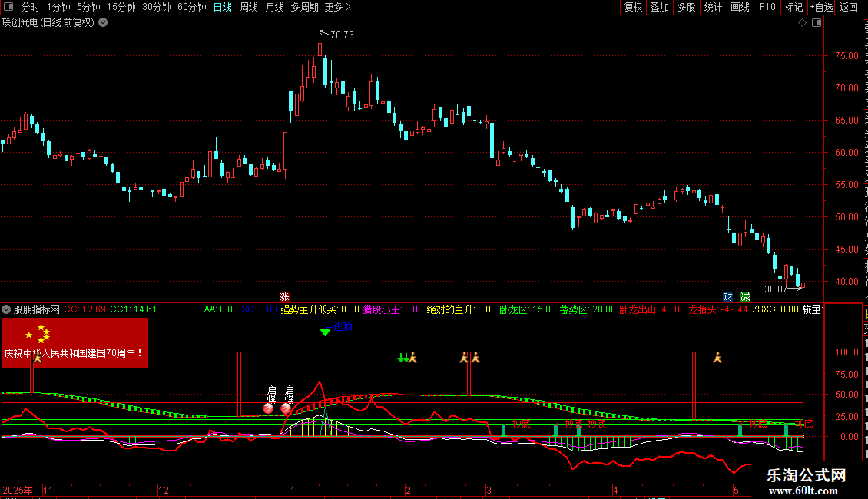The width and height of the screenshot is (868, 499).
Task: Click the diamond icon in chart header
Action: coord(802,23)
